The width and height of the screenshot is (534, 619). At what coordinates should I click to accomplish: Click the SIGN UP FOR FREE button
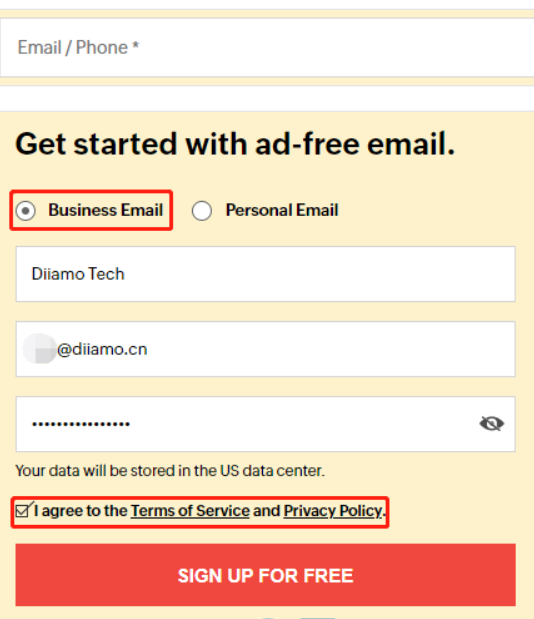[x=266, y=575]
